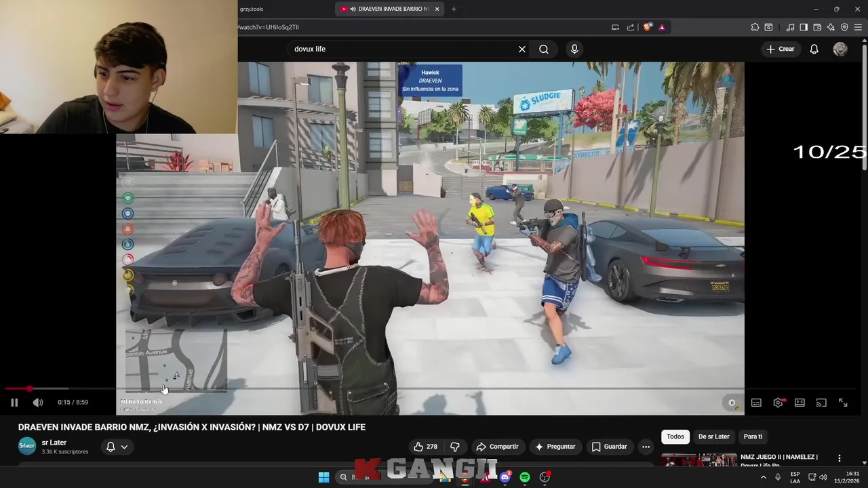Click the taskbar microphone tray icon
The image size is (868, 488).
tap(778, 477)
